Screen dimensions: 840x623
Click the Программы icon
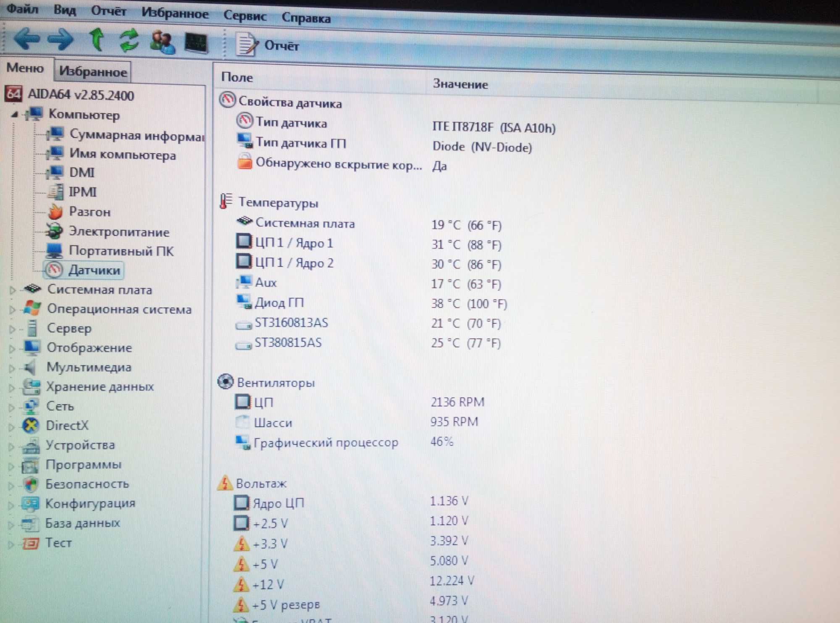(x=30, y=465)
